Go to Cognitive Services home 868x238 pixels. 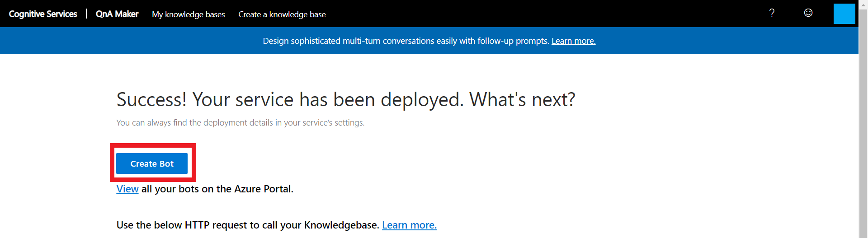coord(43,14)
